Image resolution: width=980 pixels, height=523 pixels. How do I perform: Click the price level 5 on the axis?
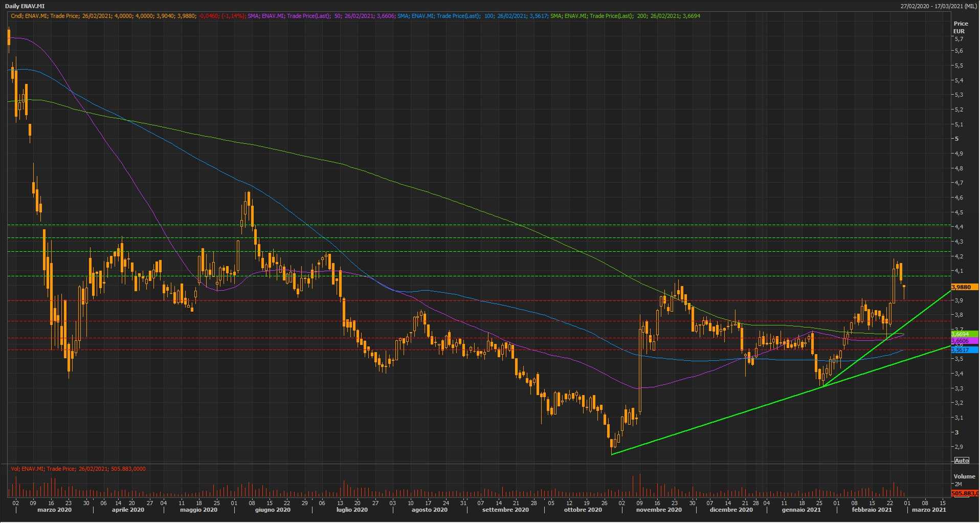[x=956, y=139]
